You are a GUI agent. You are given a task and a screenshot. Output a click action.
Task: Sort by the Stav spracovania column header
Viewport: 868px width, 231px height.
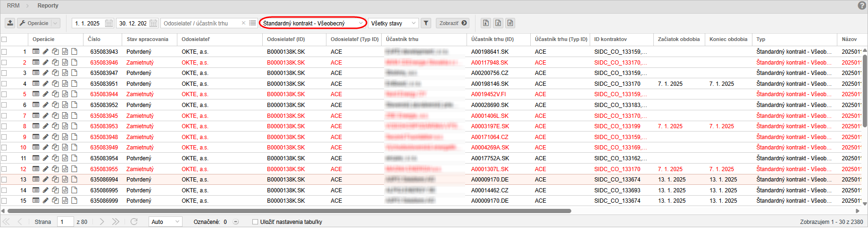147,39
